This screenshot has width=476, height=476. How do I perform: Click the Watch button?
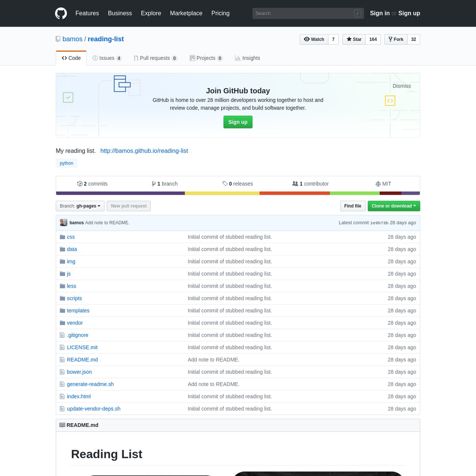pos(314,39)
